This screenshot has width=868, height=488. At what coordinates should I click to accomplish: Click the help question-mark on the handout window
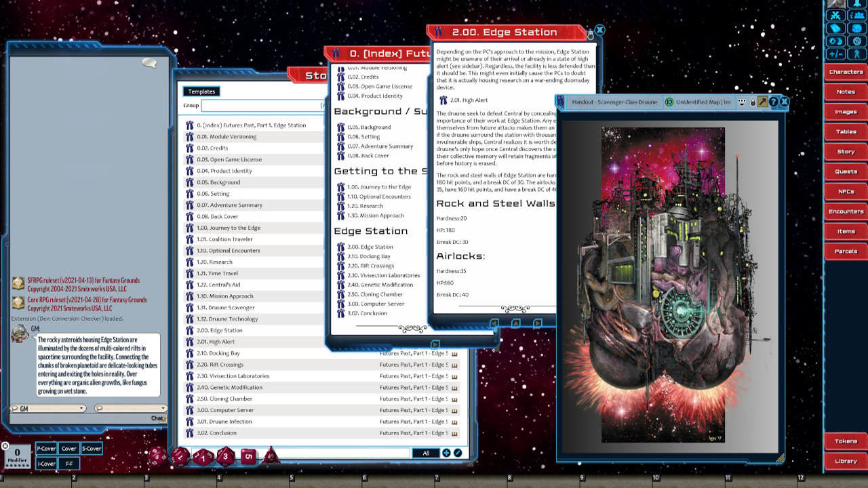[x=774, y=102]
